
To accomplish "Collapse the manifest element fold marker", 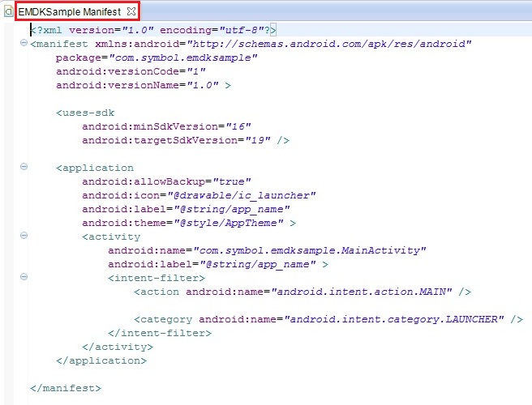I will 24,43.
